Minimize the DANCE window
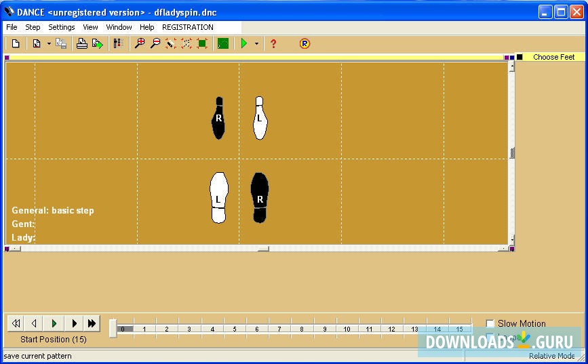 pos(545,12)
